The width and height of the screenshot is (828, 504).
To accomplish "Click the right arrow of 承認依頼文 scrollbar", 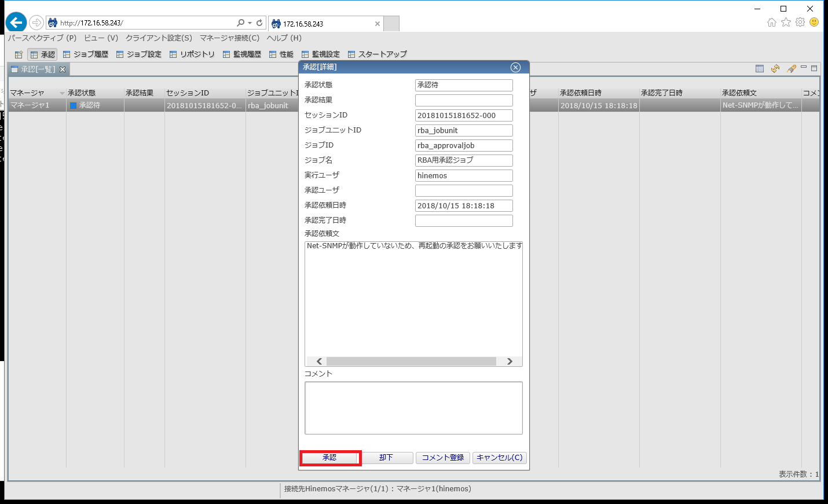I will (x=510, y=361).
